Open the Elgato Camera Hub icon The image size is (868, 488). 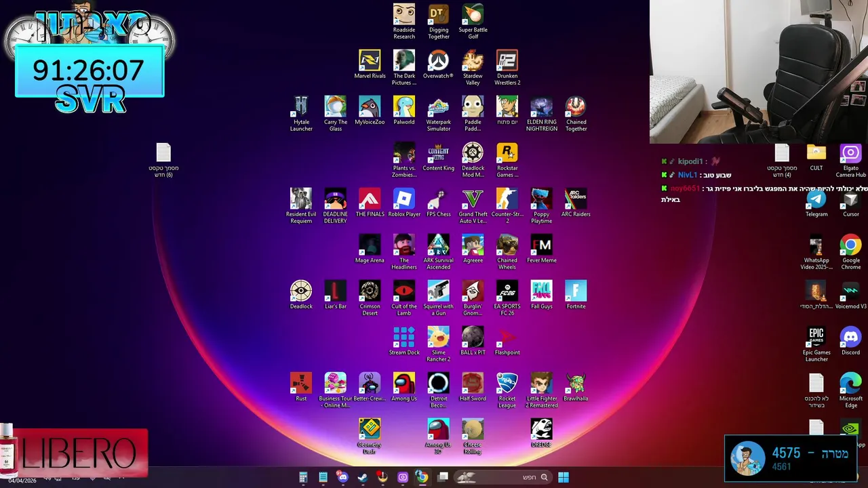(x=850, y=160)
